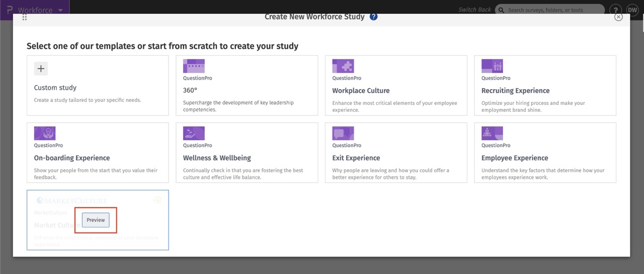Click the plus icon for Custom study

(x=41, y=69)
